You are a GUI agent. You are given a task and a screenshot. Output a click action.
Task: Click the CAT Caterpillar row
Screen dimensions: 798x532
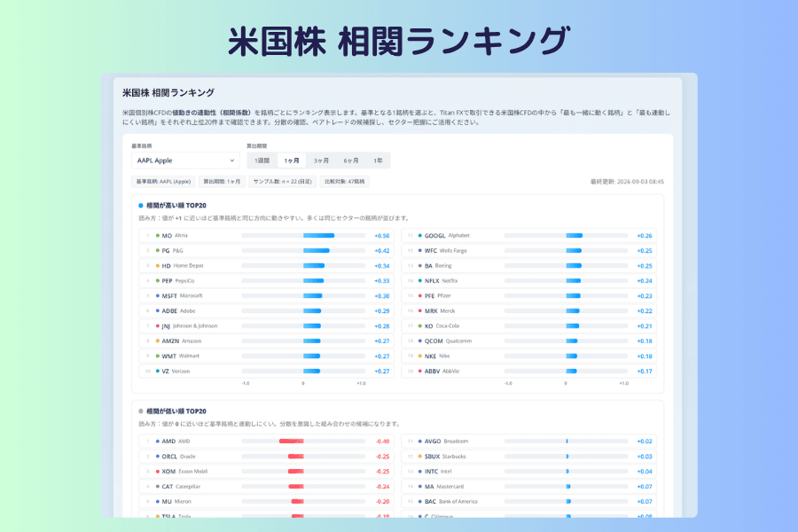[x=266, y=486]
